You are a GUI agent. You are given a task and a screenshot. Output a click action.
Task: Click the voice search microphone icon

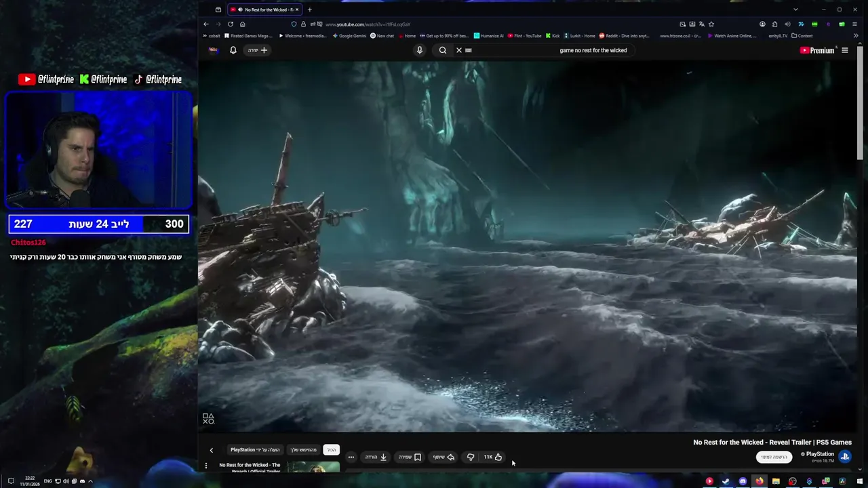tap(420, 50)
